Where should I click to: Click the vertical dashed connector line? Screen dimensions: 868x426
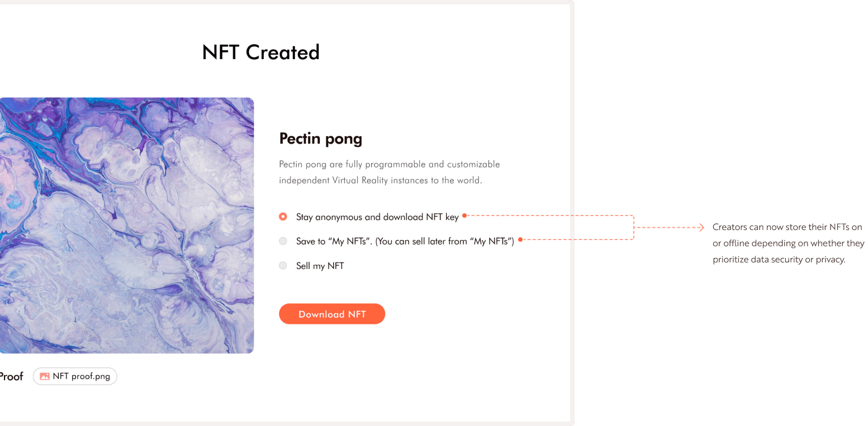click(634, 227)
